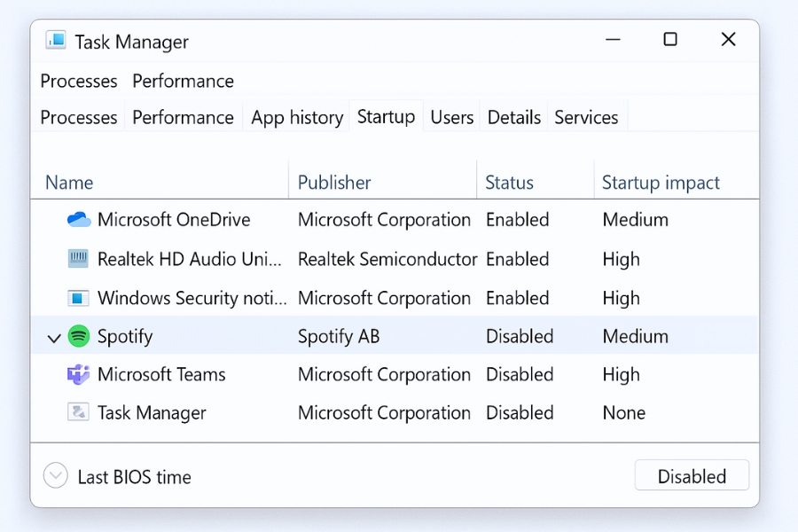Sort list by Status column header
798x532 pixels.
509,183
